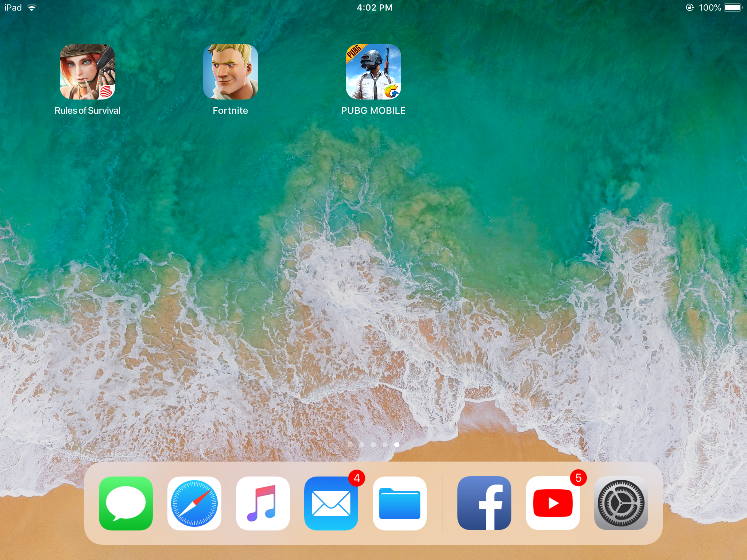This screenshot has width=747, height=560.
Task: Tap the Fortnite app label text
Action: pyautogui.click(x=231, y=110)
